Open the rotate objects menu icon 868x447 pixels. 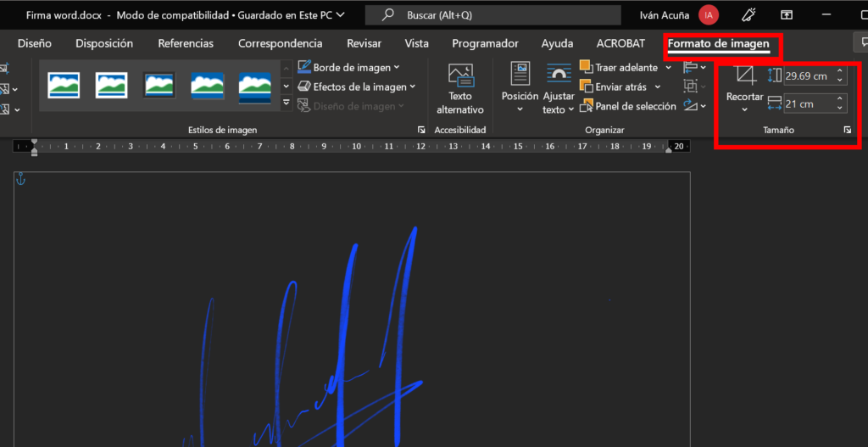tap(694, 106)
